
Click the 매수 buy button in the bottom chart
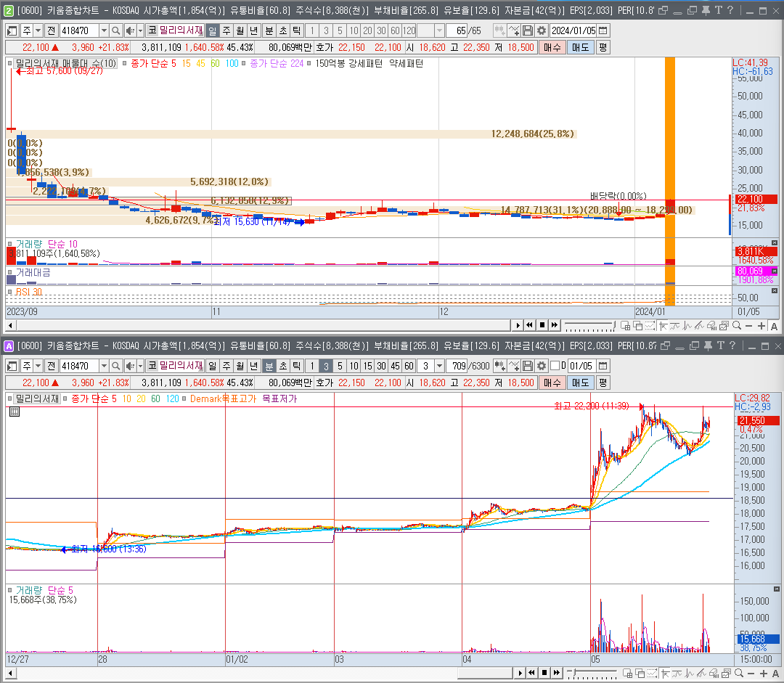[552, 383]
